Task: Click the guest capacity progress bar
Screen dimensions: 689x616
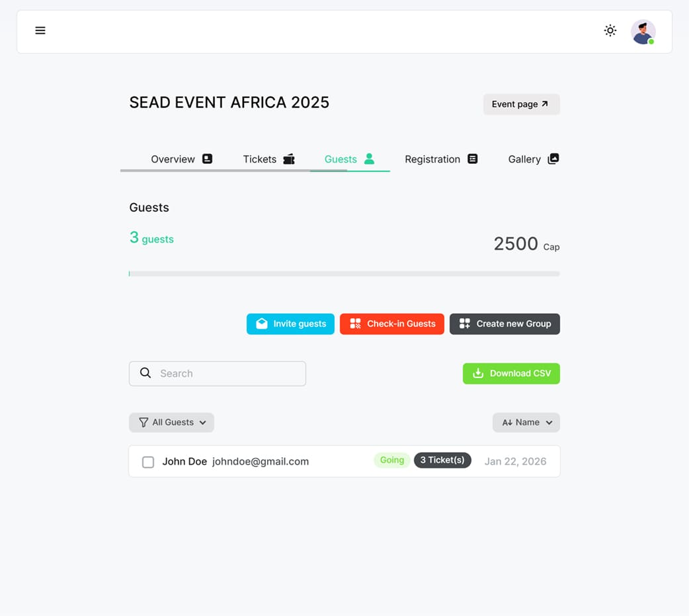Action: tap(344, 273)
